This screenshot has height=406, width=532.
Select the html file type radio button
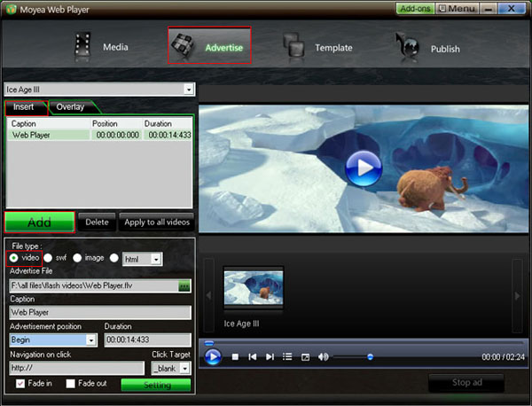tap(114, 258)
